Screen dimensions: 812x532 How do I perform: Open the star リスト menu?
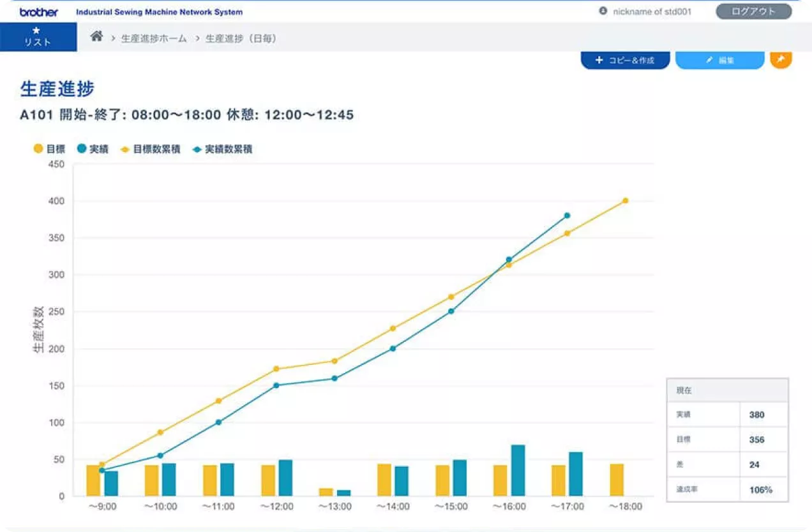tap(38, 37)
